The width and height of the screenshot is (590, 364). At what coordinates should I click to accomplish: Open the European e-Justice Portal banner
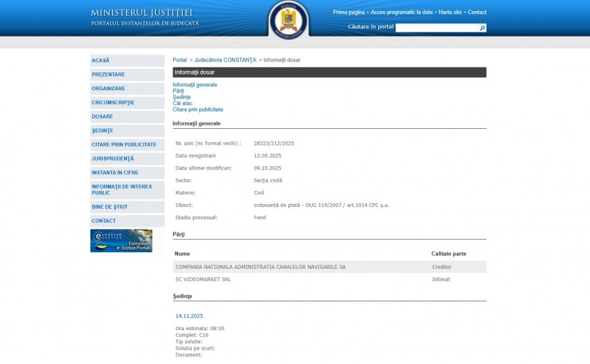[x=121, y=241]
